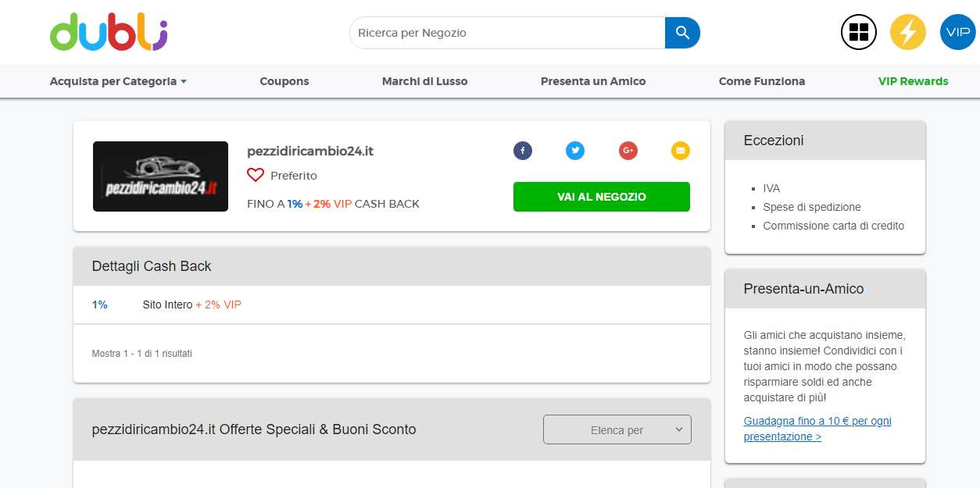
Task: Click the IVA exception item
Action: (771, 188)
